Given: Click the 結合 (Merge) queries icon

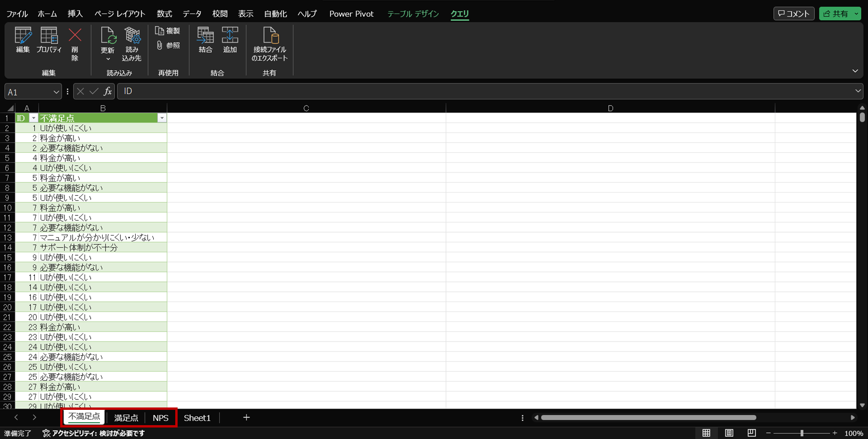Looking at the screenshot, I should 205,40.
